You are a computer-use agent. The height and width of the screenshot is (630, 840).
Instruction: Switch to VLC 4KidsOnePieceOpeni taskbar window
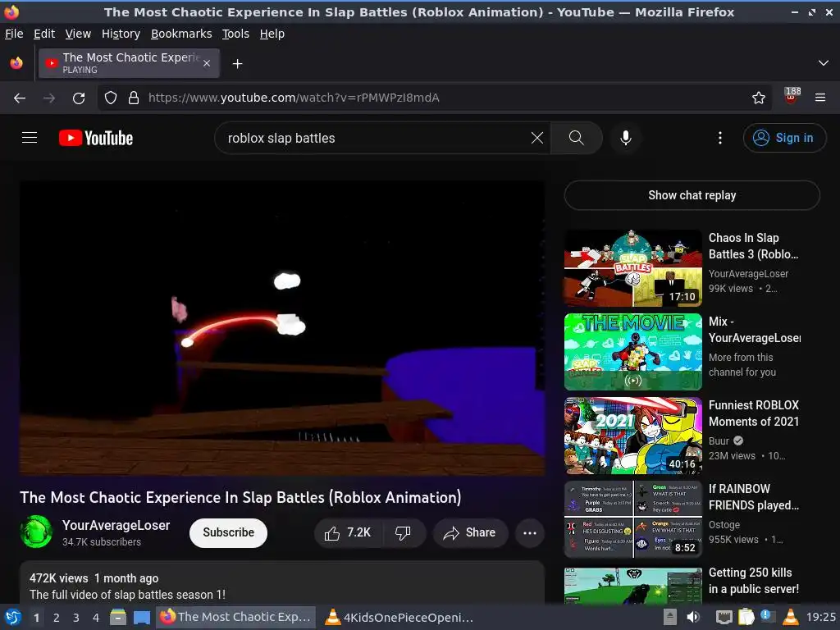(x=399, y=617)
